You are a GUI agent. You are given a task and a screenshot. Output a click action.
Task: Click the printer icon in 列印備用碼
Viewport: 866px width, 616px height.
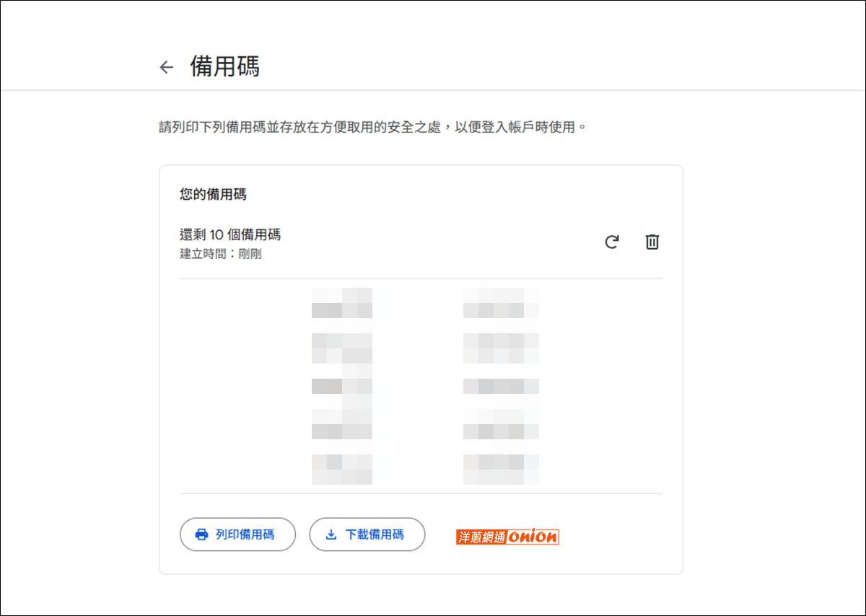pyautogui.click(x=201, y=534)
